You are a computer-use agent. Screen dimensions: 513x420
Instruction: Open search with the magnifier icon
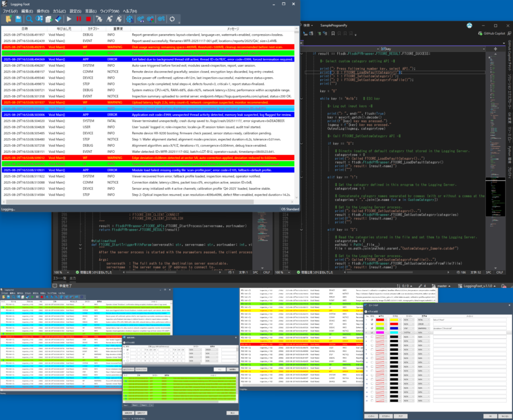pyautogui.click(x=29, y=19)
